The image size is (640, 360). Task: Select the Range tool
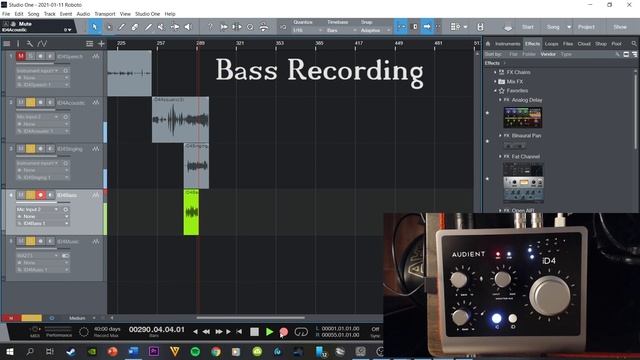[x=108, y=27]
